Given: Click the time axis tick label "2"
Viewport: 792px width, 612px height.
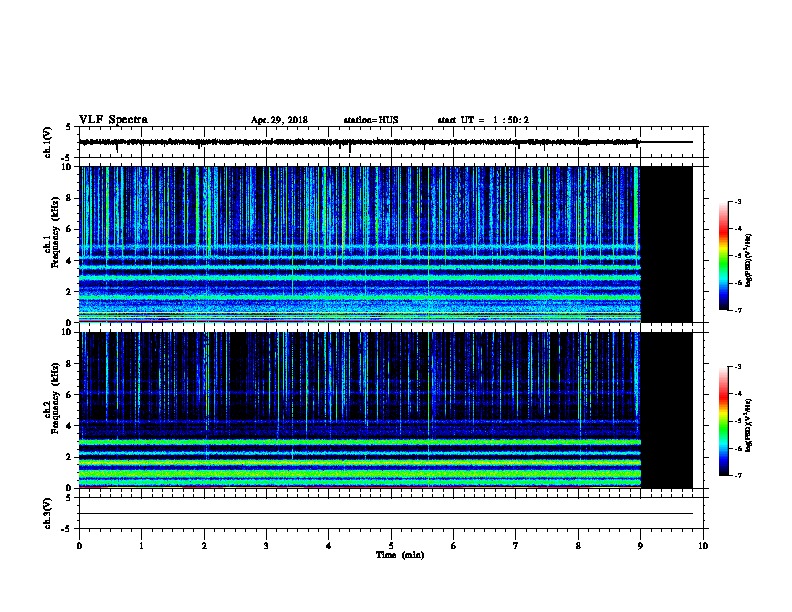Looking at the screenshot, I should pyautogui.click(x=204, y=545).
